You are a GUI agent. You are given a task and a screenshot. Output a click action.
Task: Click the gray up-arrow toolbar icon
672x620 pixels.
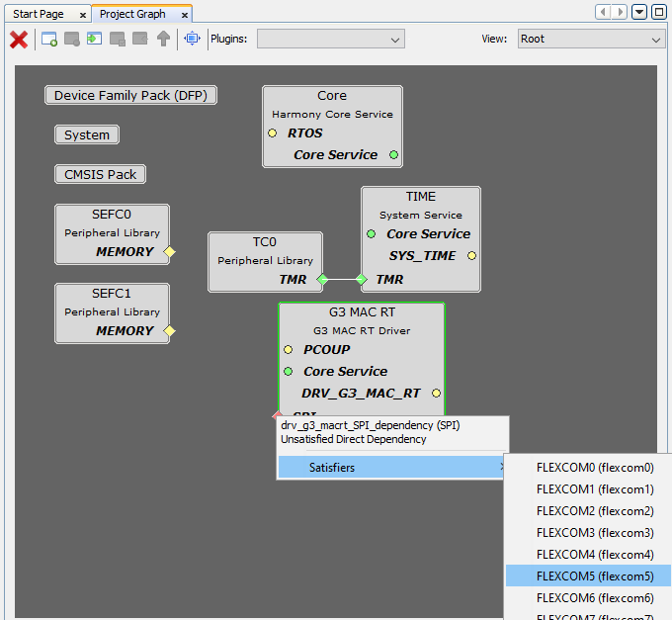pos(163,39)
